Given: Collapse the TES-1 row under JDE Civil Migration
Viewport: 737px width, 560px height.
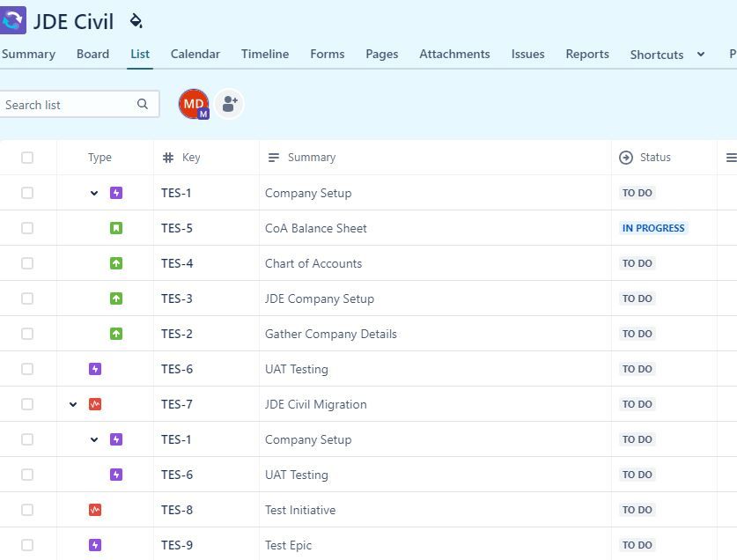Looking at the screenshot, I should (x=94, y=439).
